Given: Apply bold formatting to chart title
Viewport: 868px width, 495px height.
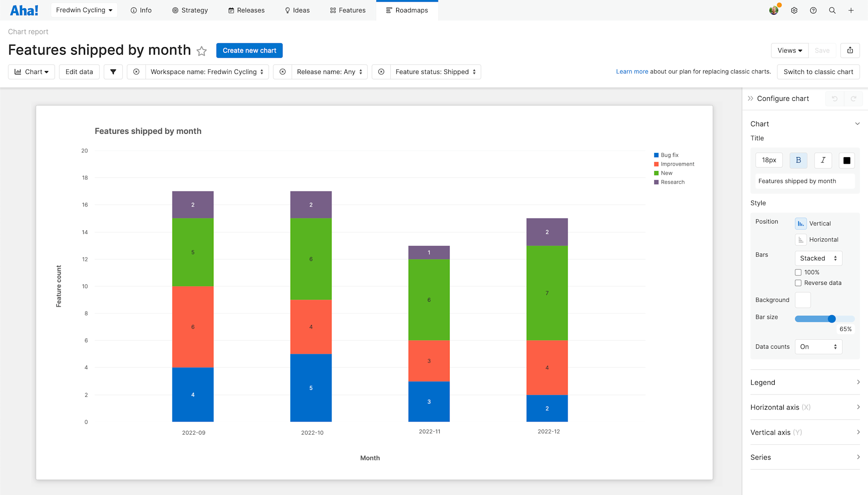Looking at the screenshot, I should (x=798, y=160).
